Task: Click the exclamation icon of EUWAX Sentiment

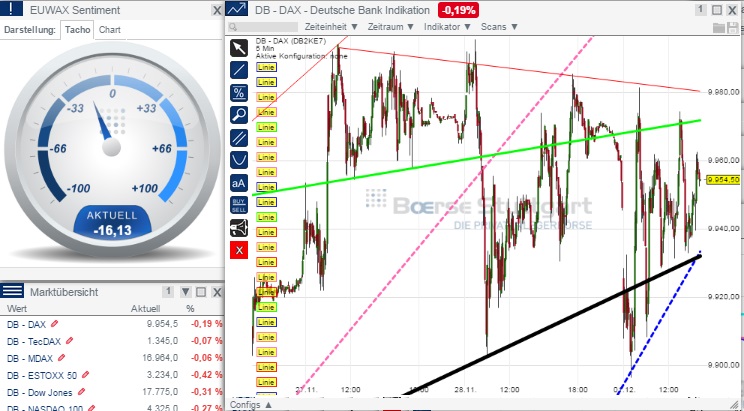Action: click(11, 9)
